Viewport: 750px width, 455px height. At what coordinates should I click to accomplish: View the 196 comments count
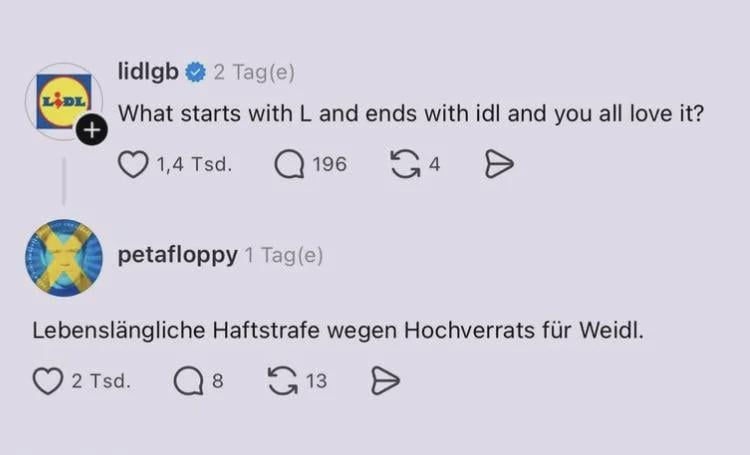(x=330, y=165)
